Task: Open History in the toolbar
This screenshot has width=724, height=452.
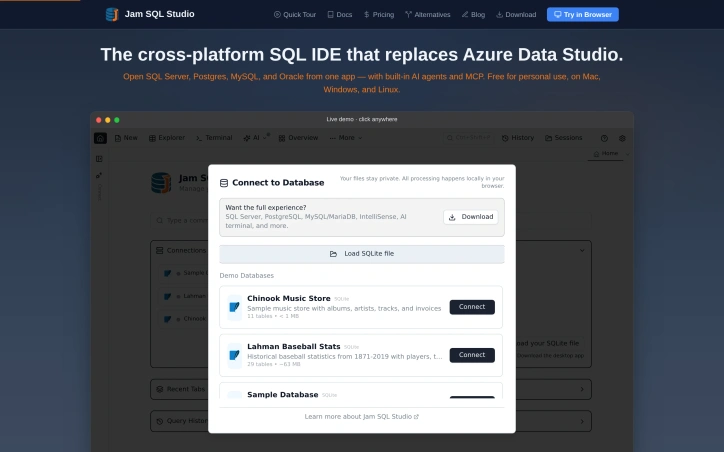Action: [x=518, y=138]
